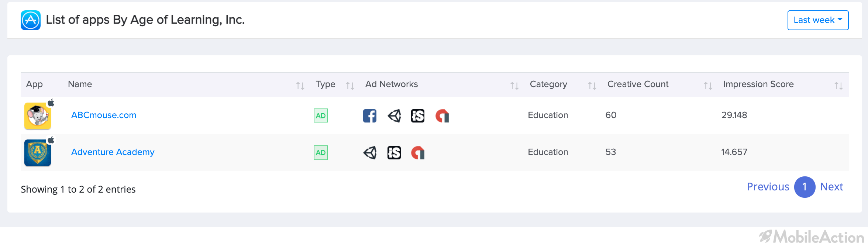Open the Last week date range dropdown
868x245 pixels.
click(818, 20)
